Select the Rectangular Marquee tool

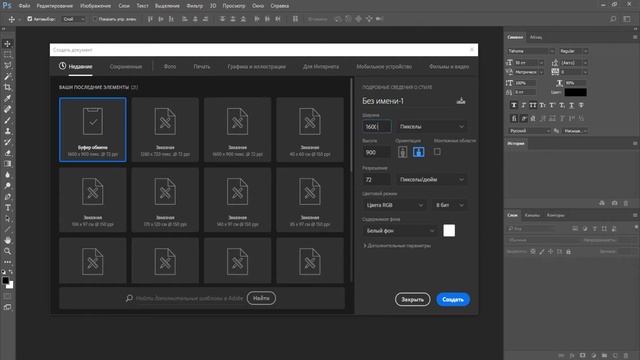click(7, 55)
